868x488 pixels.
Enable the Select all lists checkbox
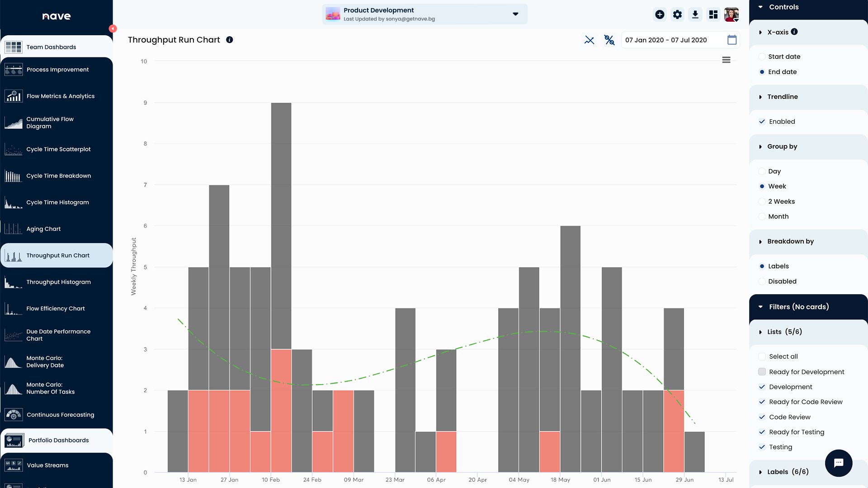pos(762,356)
